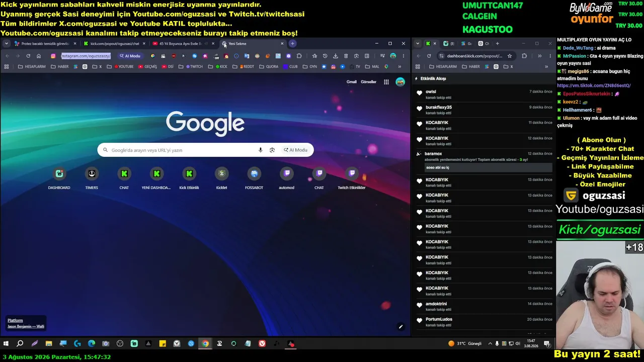This screenshot has width=644, height=362.
Task: Open Chrome from the taskbar
Action: (x=205, y=344)
